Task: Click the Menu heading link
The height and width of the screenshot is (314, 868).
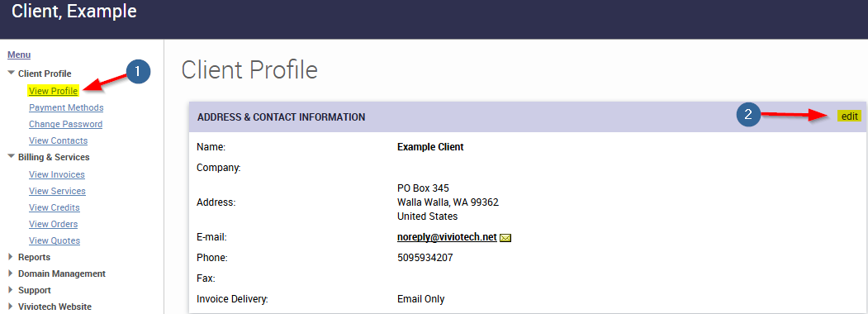Action: coord(19,55)
